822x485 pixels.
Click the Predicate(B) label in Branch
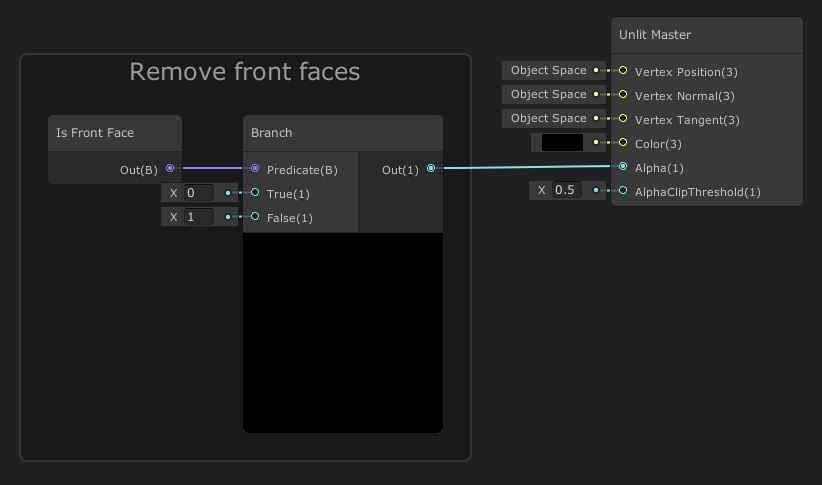click(x=302, y=170)
